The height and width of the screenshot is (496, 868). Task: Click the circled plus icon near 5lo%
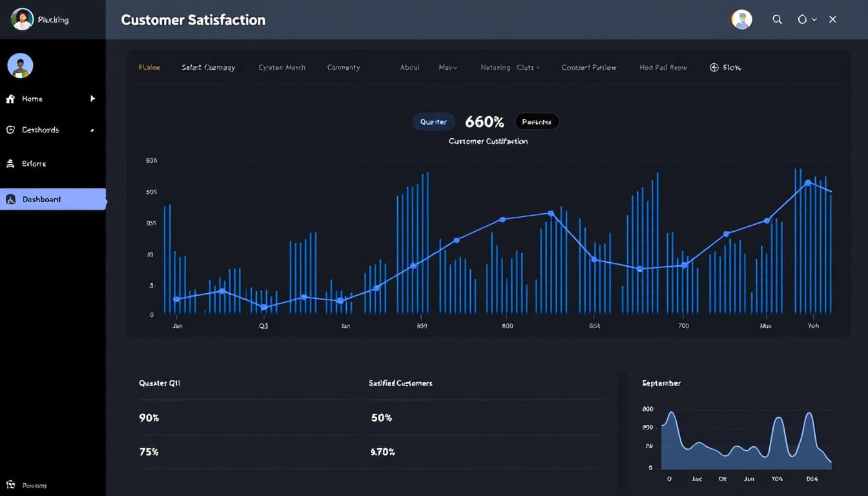click(x=714, y=67)
